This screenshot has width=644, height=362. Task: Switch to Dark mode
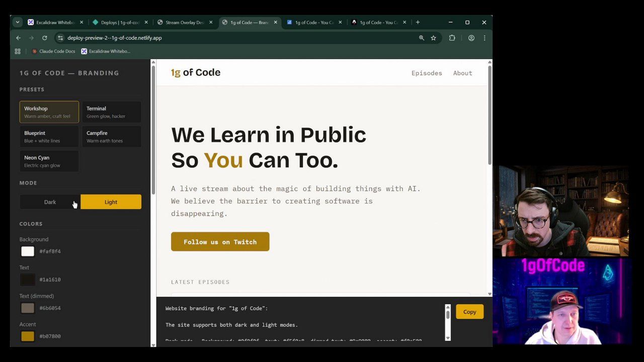click(50, 202)
